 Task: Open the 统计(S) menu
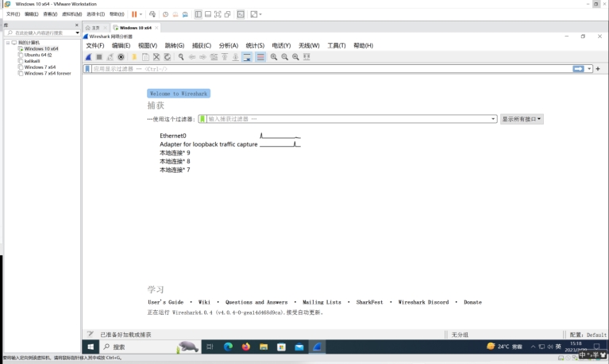point(255,46)
